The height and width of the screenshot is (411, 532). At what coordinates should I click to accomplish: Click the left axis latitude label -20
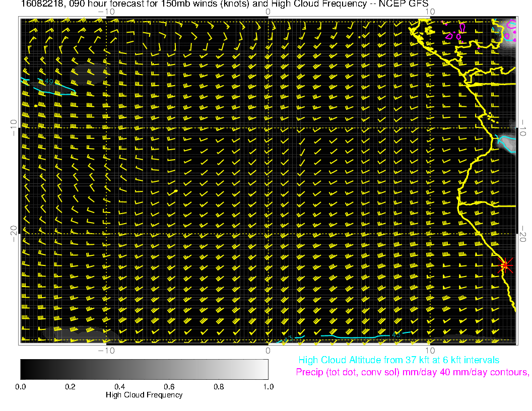pyautogui.click(x=14, y=234)
